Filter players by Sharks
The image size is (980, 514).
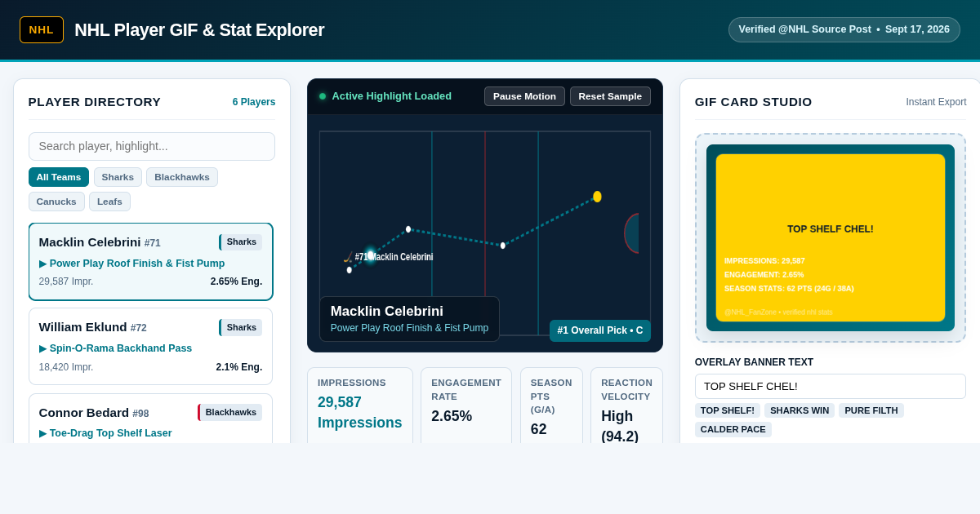coord(118,177)
